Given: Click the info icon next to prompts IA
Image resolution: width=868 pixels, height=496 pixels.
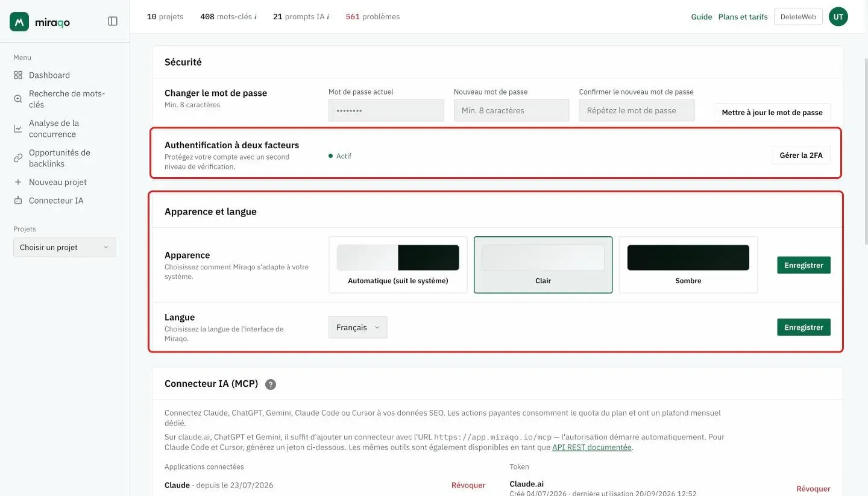Looking at the screenshot, I should [328, 17].
